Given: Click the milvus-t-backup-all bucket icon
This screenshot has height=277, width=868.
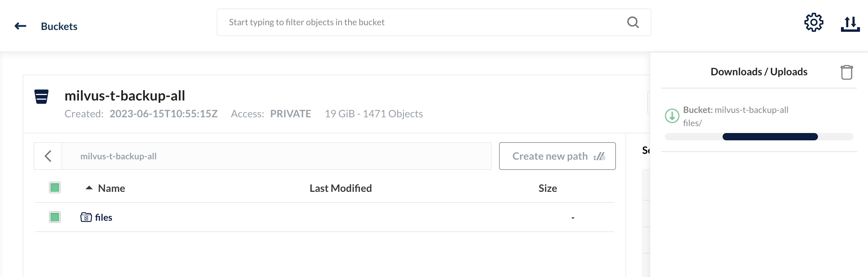Looking at the screenshot, I should click(41, 96).
